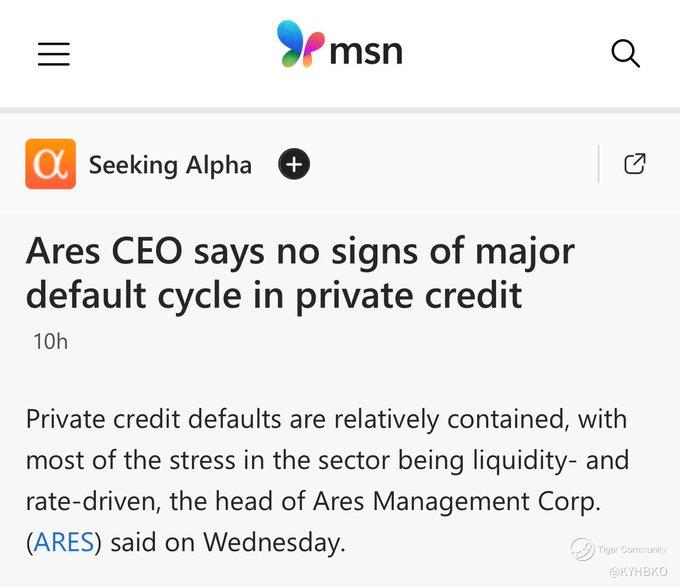Click the msn wordmark text
Image resolution: width=680 pixels, height=587 pixels.
tap(366, 49)
